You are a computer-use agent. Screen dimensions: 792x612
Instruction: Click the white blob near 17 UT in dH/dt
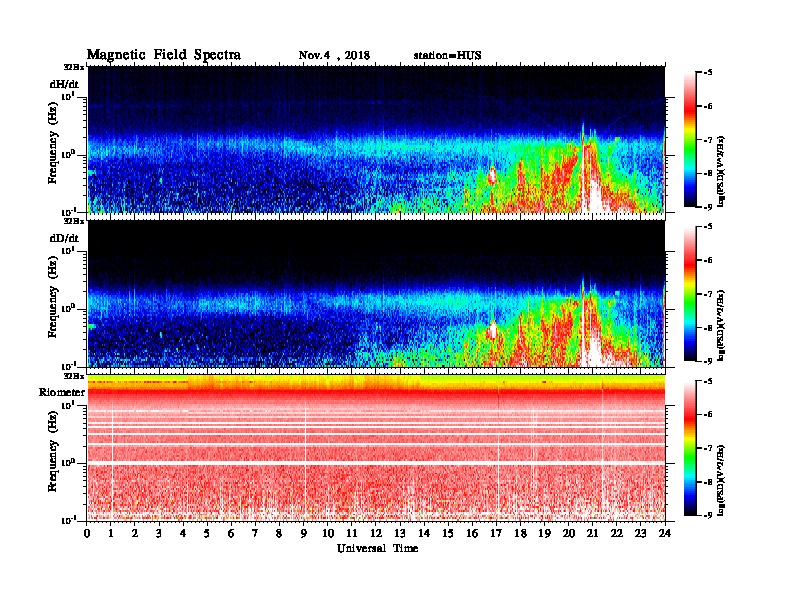[x=492, y=175]
